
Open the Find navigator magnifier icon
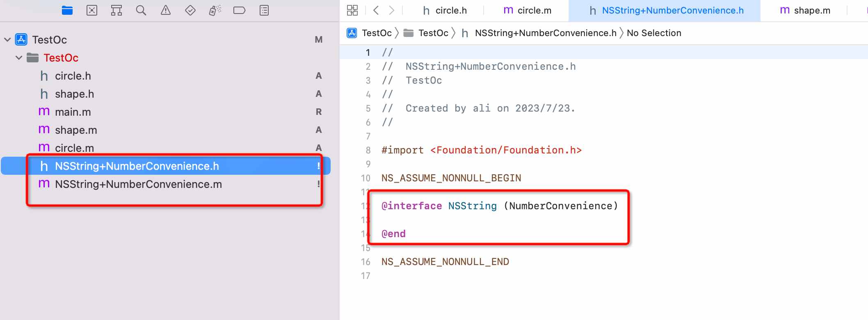[141, 10]
